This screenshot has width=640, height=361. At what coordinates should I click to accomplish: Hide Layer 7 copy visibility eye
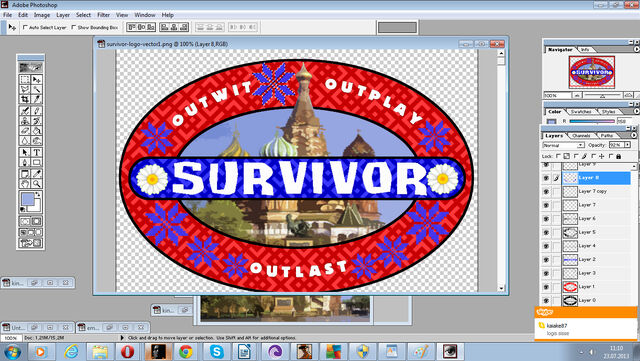[546, 192]
